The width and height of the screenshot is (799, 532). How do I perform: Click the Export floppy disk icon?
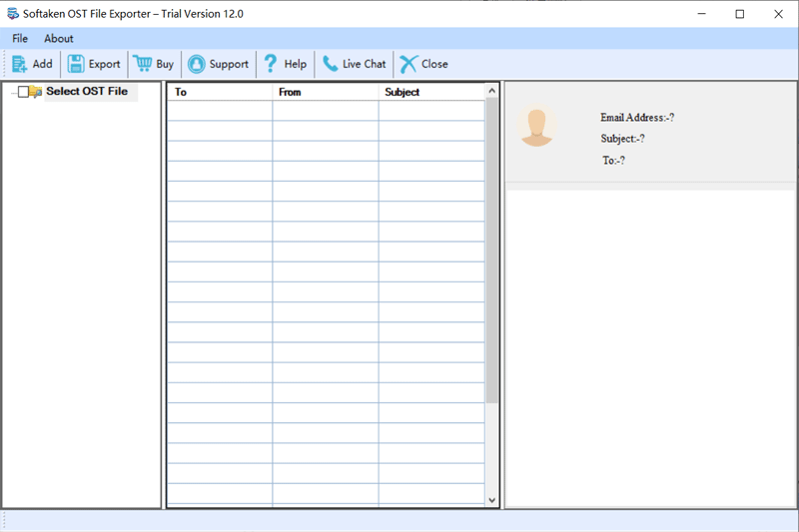click(x=76, y=64)
